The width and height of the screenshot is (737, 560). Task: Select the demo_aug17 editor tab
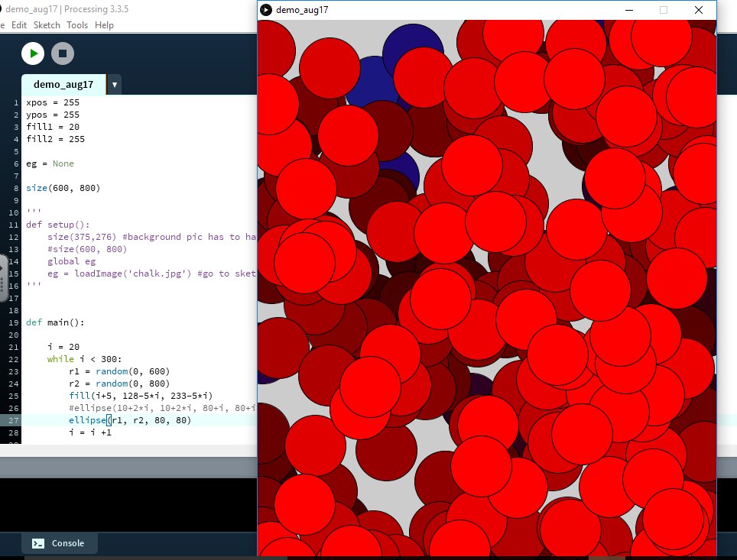(63, 85)
